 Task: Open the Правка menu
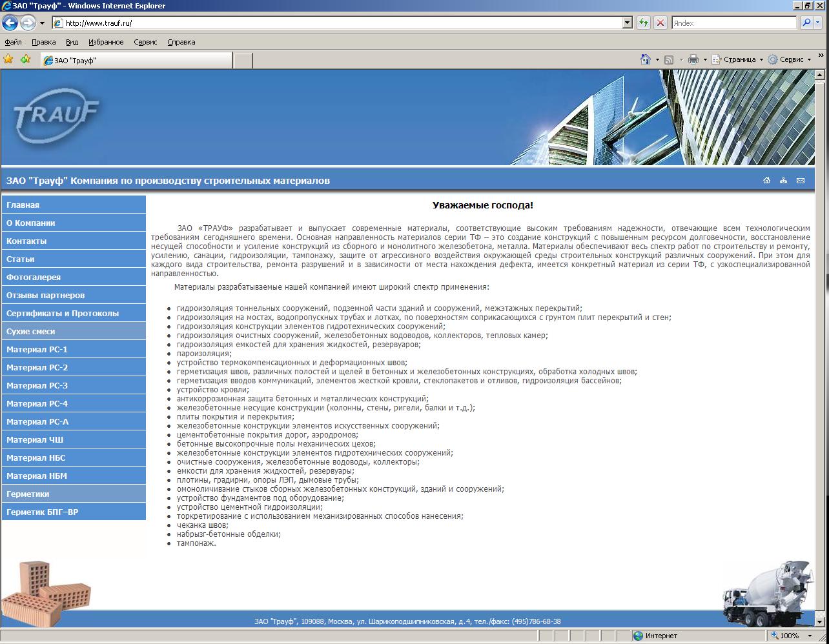(x=43, y=42)
